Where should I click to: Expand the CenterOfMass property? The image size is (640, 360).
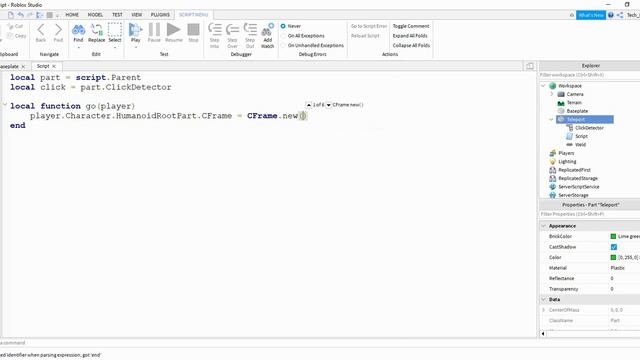[x=543, y=310]
